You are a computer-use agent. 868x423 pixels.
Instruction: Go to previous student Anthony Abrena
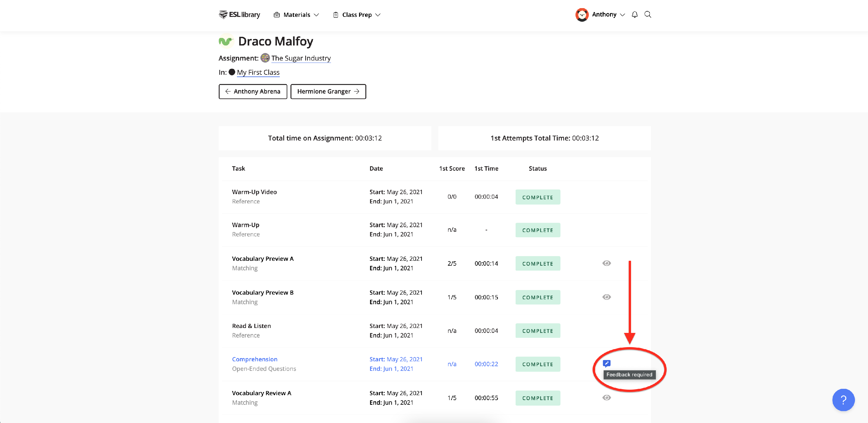[x=253, y=92]
